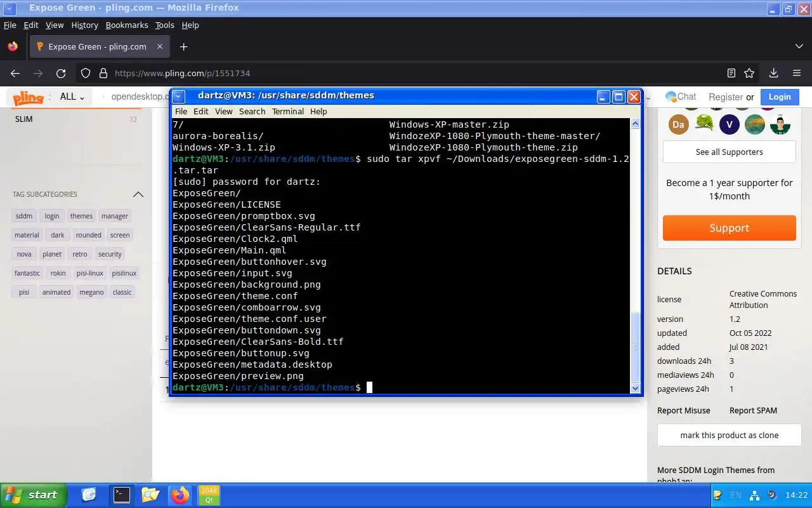Select the material tag

[27, 235]
